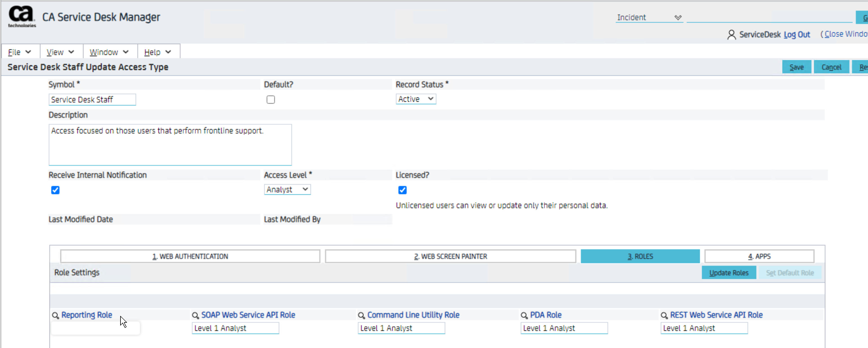Click into the Description text area

click(x=170, y=145)
